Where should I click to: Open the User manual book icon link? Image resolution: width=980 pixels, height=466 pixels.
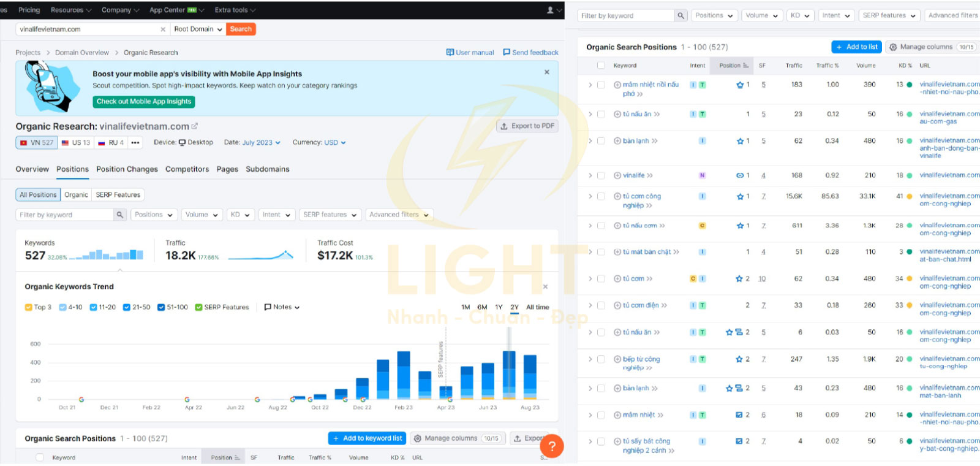pos(450,52)
